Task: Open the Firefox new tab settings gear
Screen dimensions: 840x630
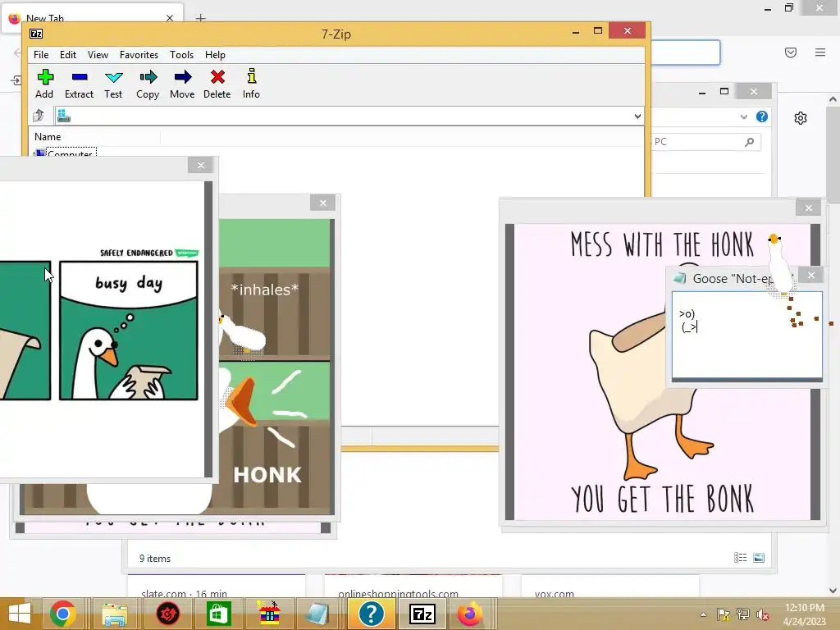Action: click(x=801, y=118)
